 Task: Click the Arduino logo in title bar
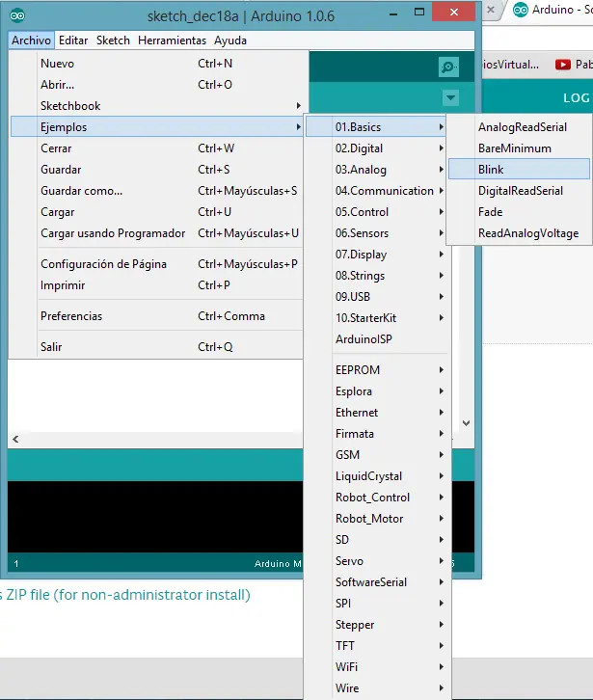(x=17, y=15)
